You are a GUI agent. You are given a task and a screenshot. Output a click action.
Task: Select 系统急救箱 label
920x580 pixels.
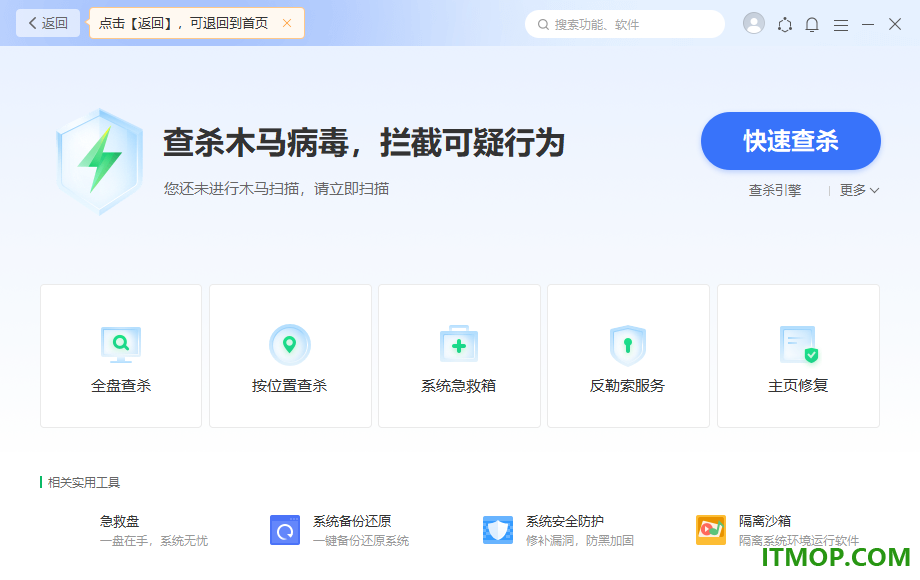tap(458, 385)
